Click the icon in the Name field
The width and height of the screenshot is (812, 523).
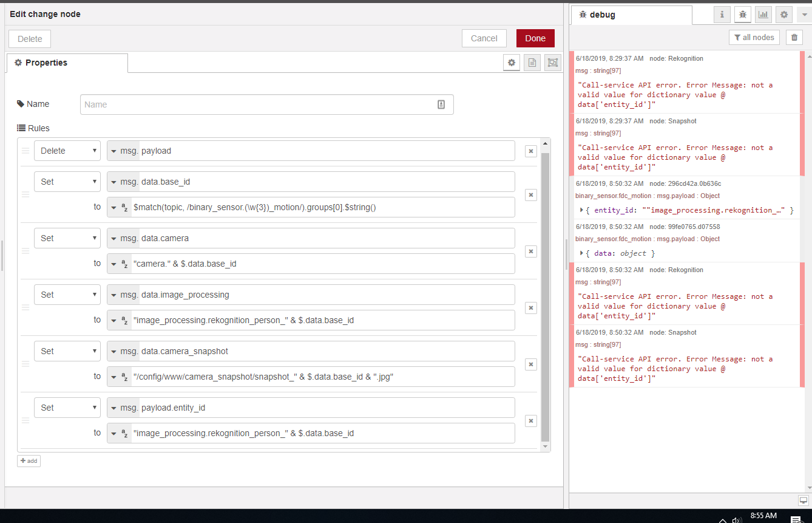[441, 104]
